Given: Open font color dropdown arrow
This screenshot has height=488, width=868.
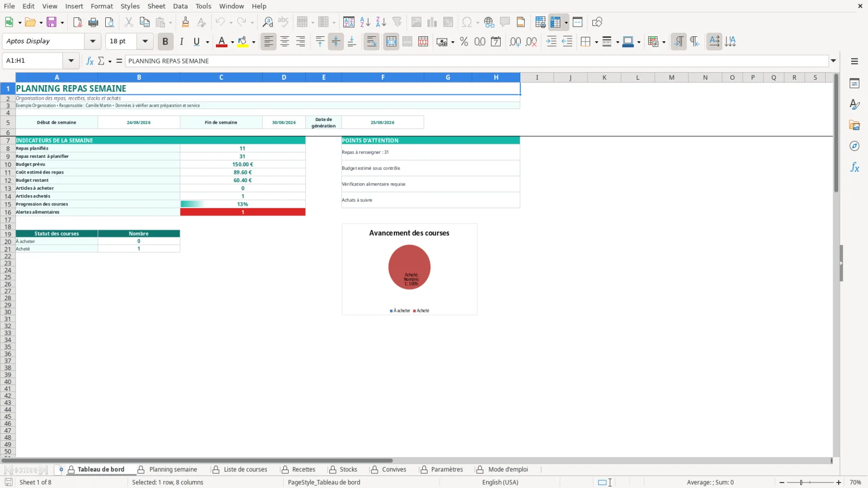Looking at the screenshot, I should (x=232, y=42).
